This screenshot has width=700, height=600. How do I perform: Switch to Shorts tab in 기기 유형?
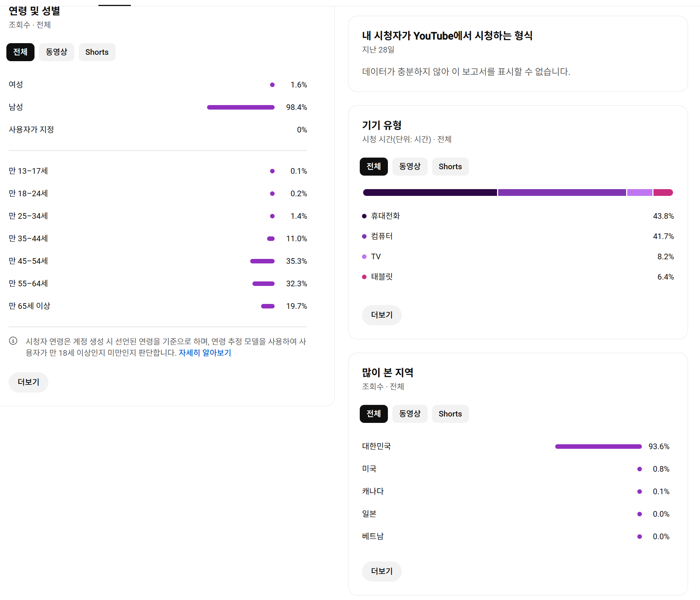coord(450,167)
